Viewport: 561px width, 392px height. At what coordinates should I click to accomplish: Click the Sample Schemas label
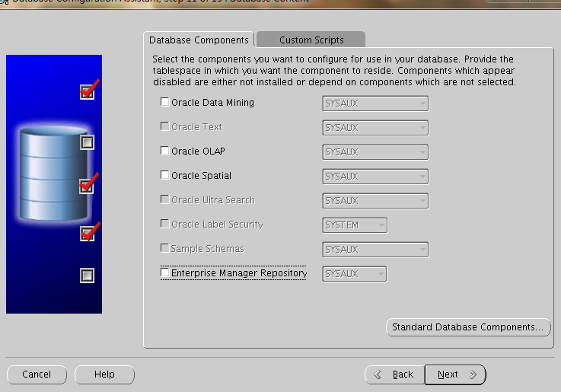pyautogui.click(x=208, y=249)
